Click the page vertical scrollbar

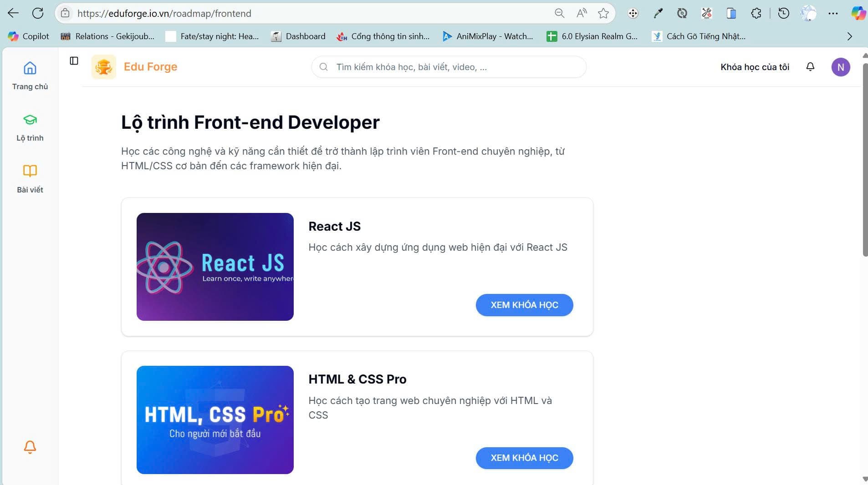[x=865, y=159]
